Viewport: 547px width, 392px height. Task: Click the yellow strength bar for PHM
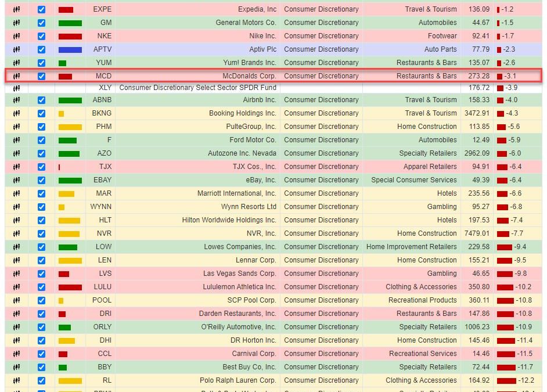point(70,127)
